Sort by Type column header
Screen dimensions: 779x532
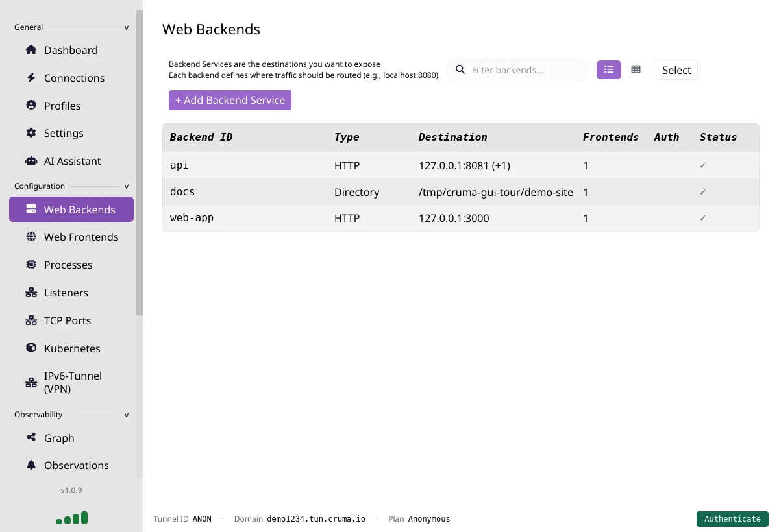[x=347, y=137]
